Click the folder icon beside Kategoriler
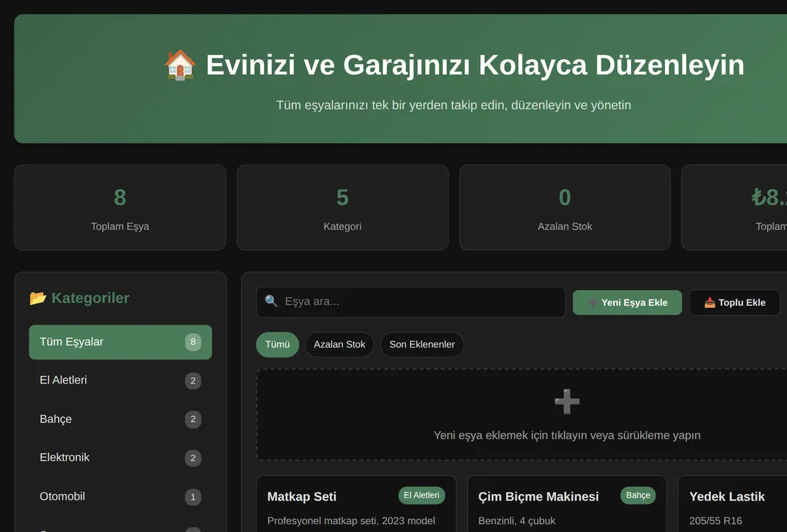 pyautogui.click(x=38, y=298)
